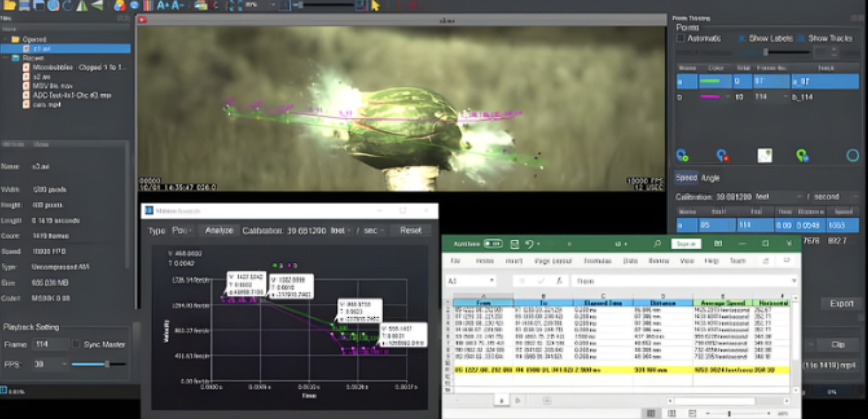Click the decrease font size A- icon
This screenshot has width=868, height=419.
[x=178, y=5]
